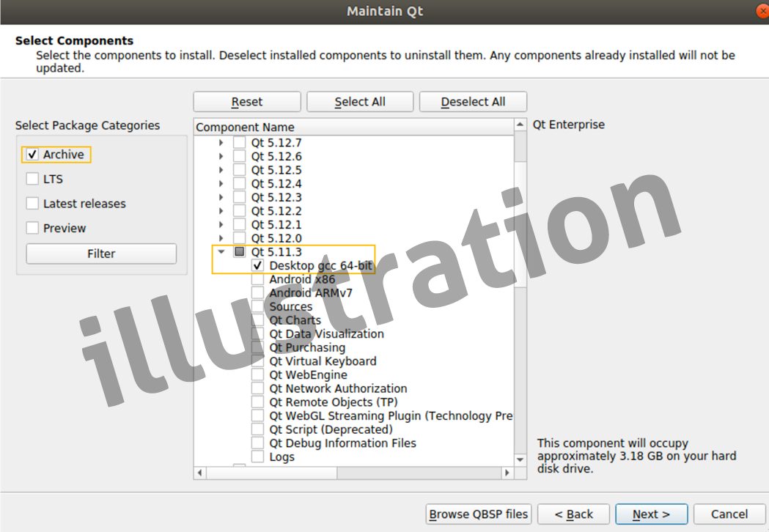Check the Qt 5.12.6 checkbox
This screenshot has height=532, width=769.
pos(239,156)
